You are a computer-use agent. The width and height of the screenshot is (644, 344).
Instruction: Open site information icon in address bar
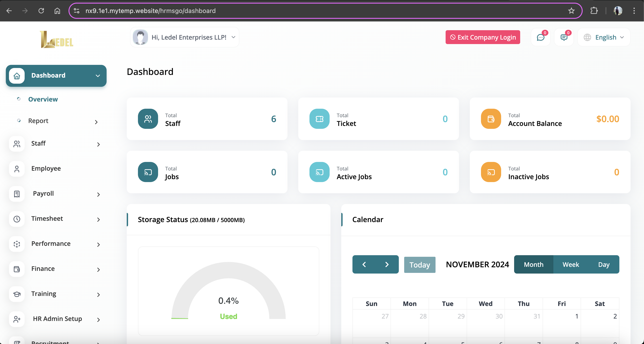[77, 11]
